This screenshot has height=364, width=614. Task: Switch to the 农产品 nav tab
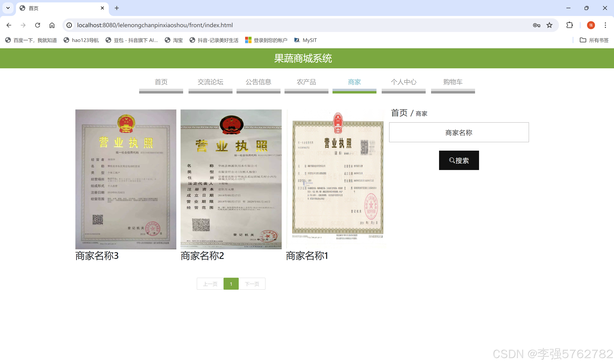click(306, 82)
